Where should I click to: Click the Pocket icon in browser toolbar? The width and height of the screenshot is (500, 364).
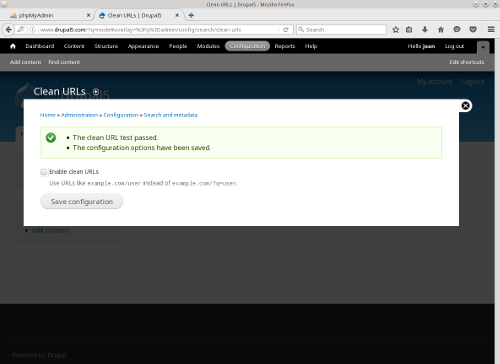[473, 30]
